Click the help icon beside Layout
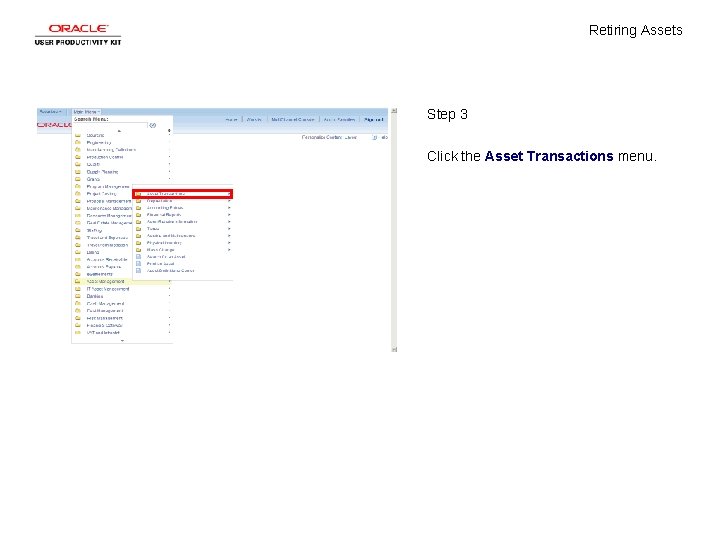Screen dimensions: 720x540 [x=375, y=137]
